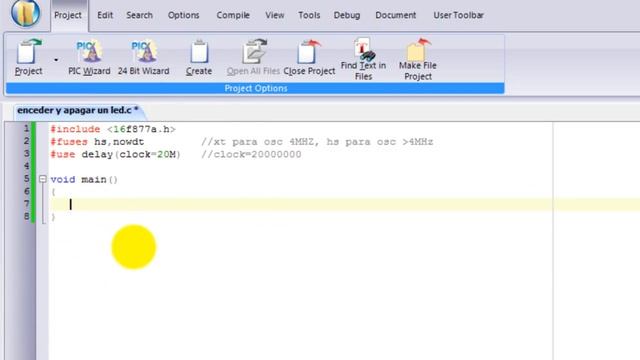Click the Project ribbon icon
The image size is (640, 360).
[28, 57]
